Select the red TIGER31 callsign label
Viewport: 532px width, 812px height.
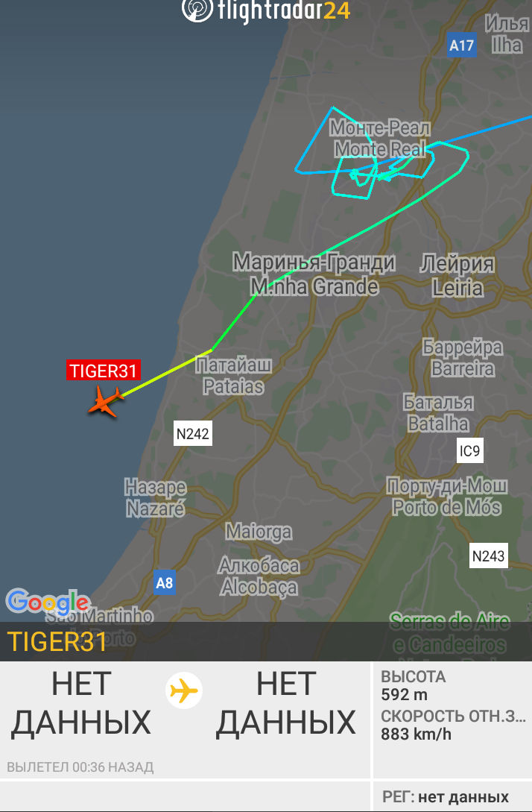click(104, 371)
